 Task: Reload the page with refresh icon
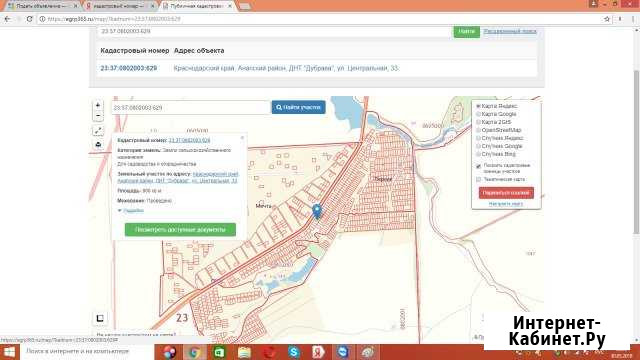(29, 19)
